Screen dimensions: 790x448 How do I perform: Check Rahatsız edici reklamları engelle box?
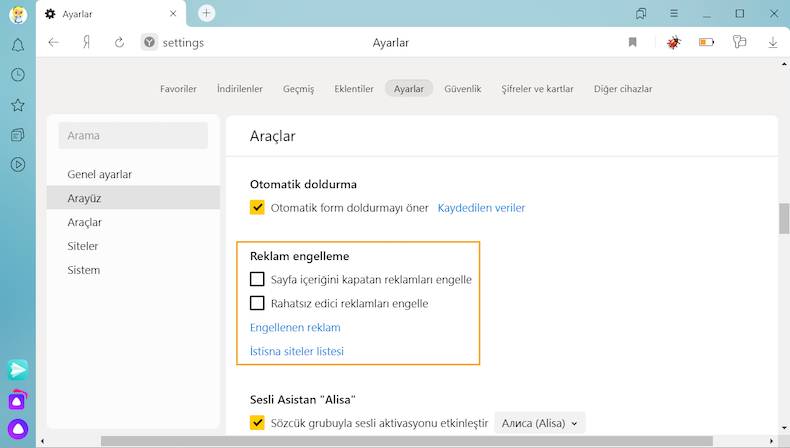tap(257, 303)
